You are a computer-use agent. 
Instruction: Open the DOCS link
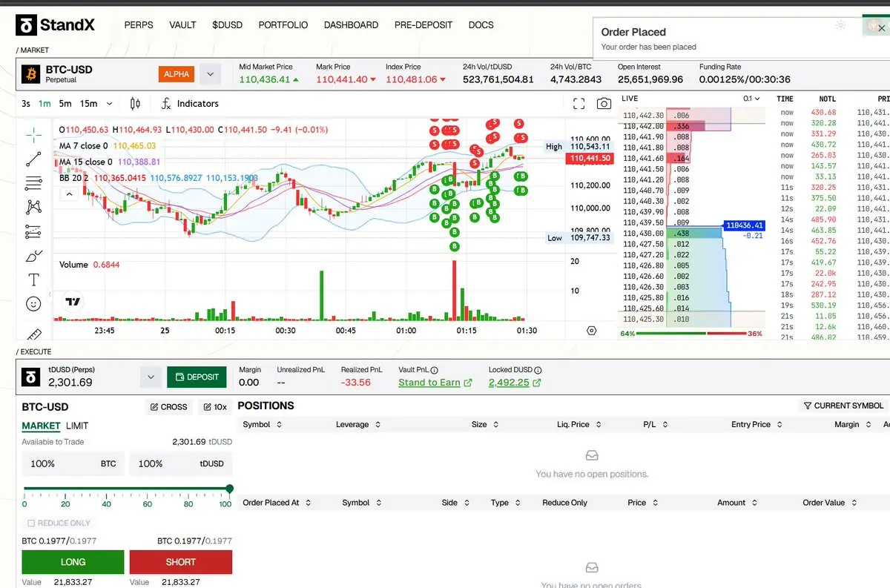(x=481, y=25)
